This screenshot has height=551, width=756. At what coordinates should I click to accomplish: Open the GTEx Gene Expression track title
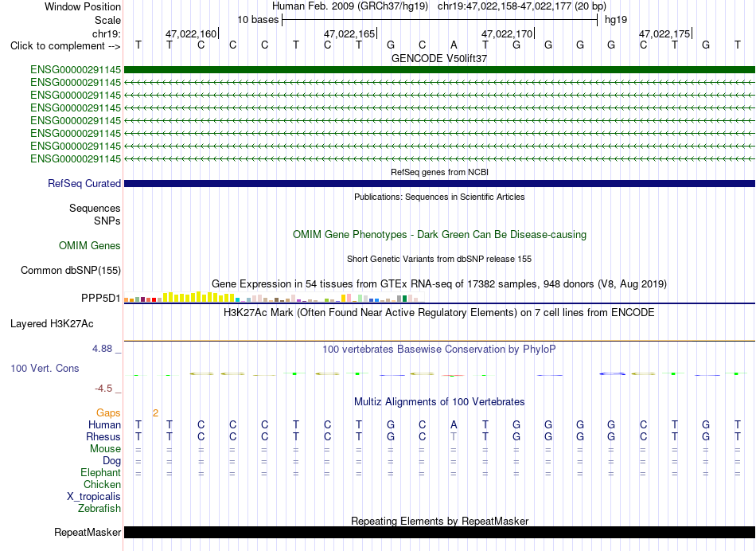[439, 283]
